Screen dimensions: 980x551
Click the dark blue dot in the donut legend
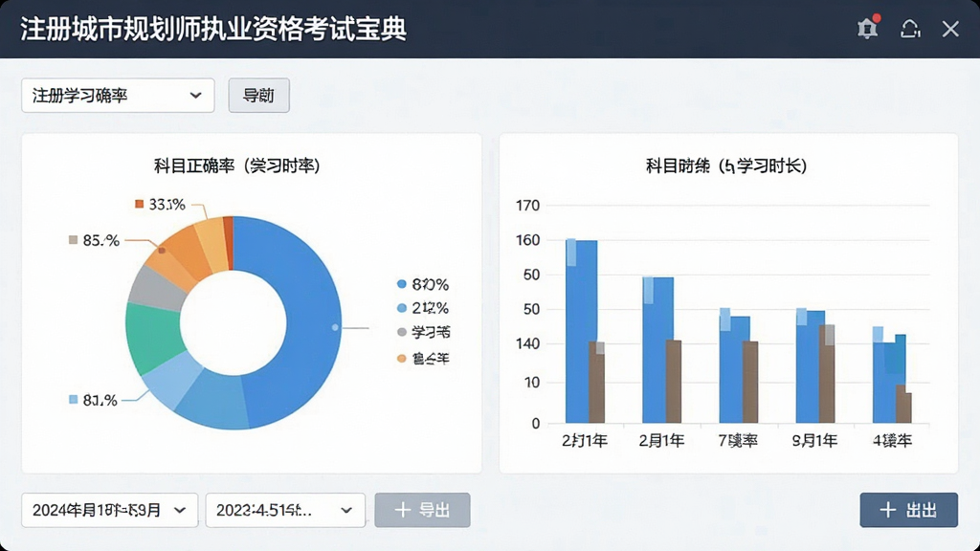402,284
